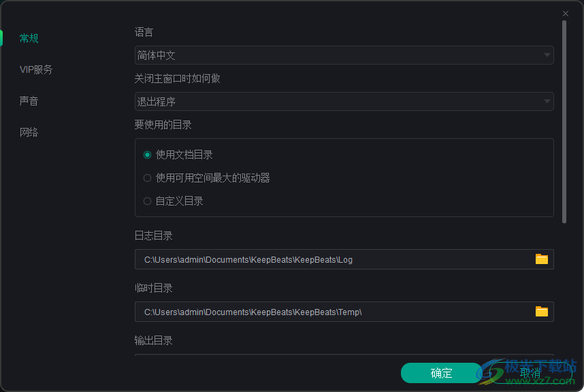Image resolution: width=584 pixels, height=392 pixels.
Task: Enable the 自定义目录 custom directory option
Action: (x=147, y=201)
